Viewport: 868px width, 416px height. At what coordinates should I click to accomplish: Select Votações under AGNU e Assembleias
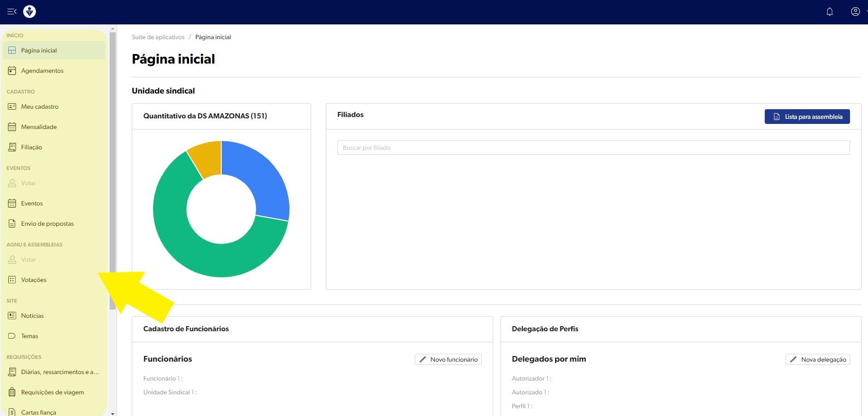coord(34,280)
